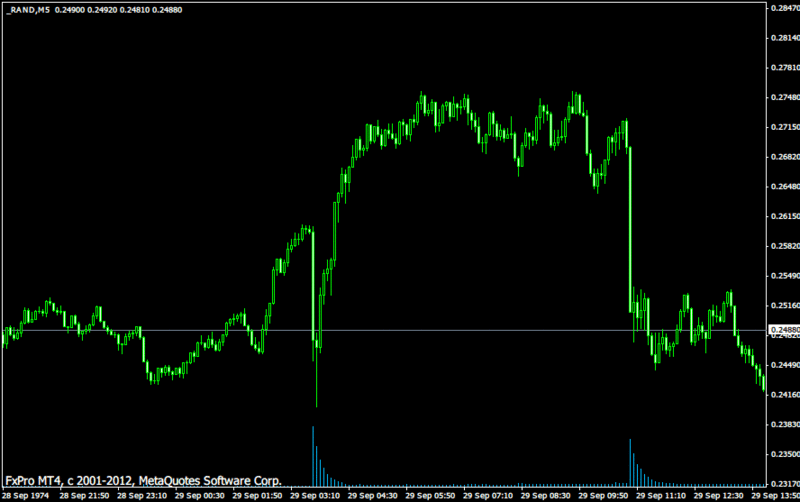Click the 0.28140 price scale label

[x=785, y=38]
